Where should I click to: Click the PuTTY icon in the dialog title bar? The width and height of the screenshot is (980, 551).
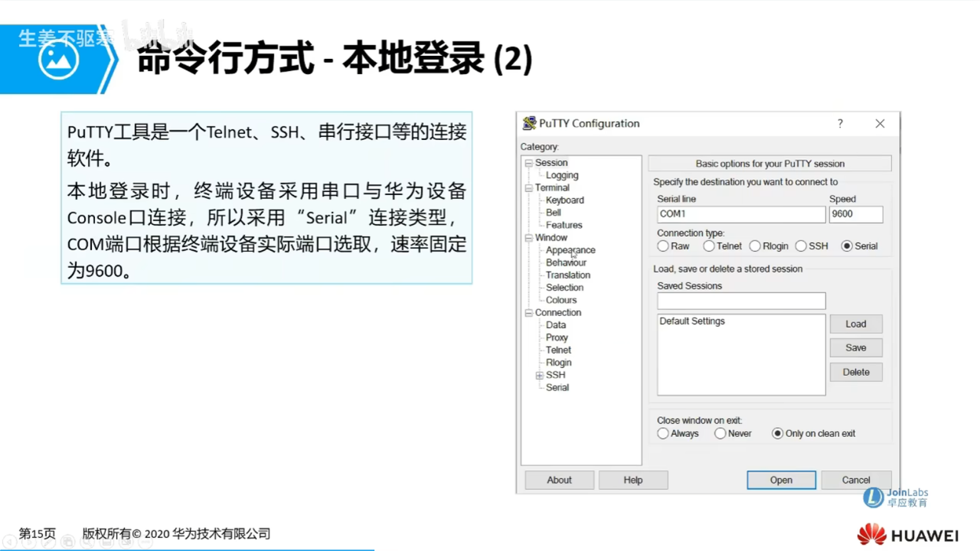point(529,123)
